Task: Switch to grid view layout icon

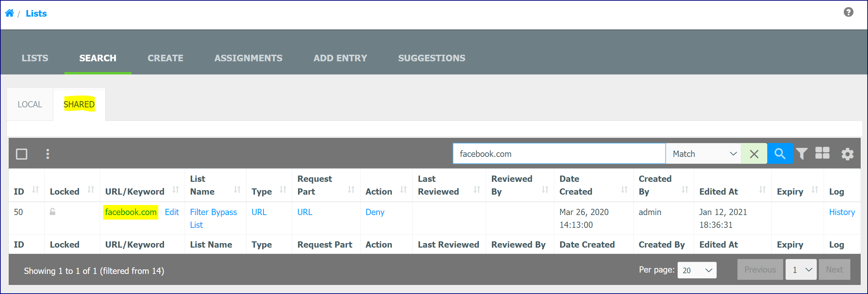Action: tap(822, 153)
